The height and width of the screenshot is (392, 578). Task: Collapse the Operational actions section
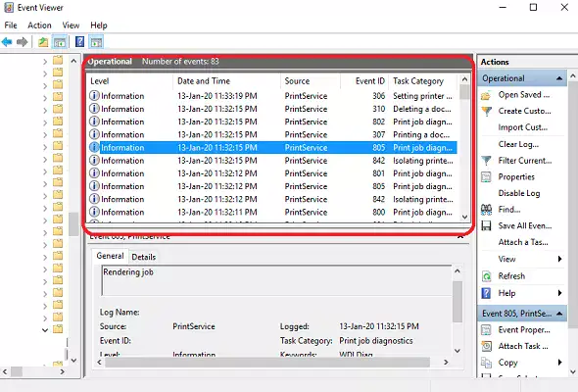(x=559, y=78)
